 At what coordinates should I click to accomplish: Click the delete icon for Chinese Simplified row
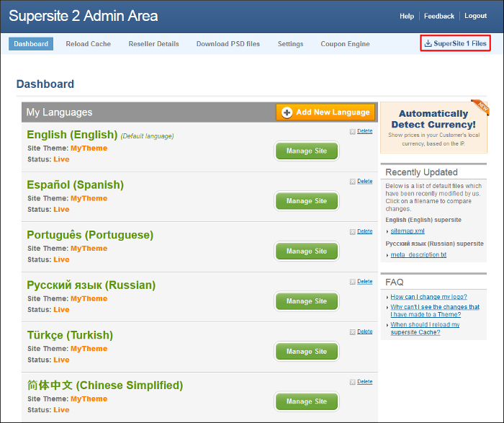point(353,382)
